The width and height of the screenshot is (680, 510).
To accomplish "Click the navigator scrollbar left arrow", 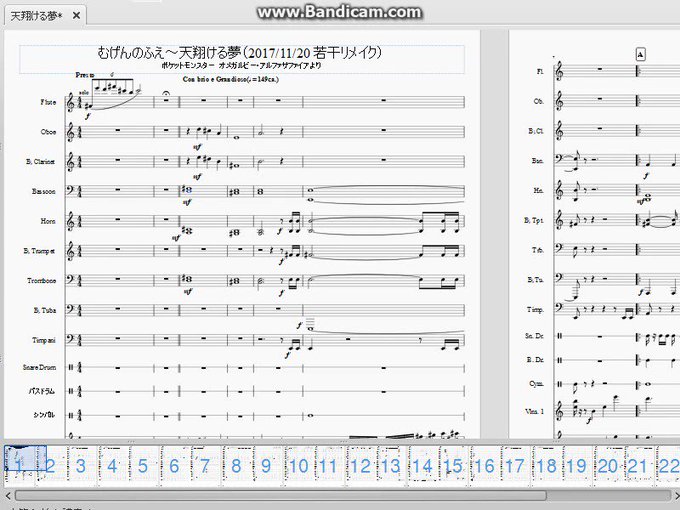I will point(8,495).
